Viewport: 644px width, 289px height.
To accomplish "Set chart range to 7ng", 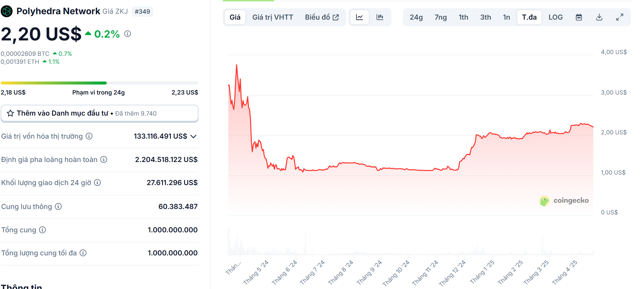I will click(441, 17).
